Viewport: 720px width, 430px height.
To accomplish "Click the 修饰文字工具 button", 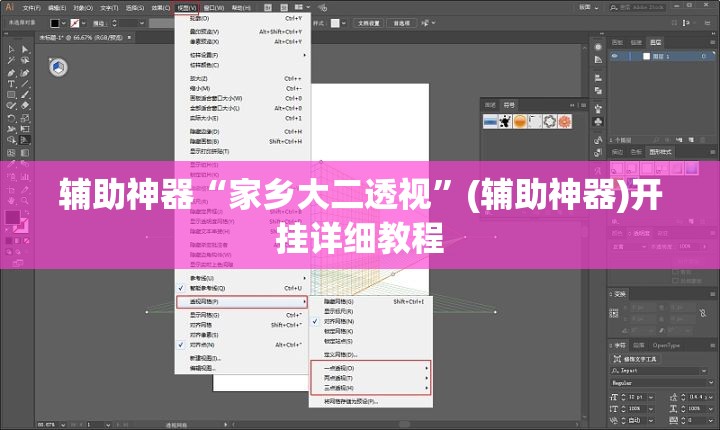I will tap(635, 359).
